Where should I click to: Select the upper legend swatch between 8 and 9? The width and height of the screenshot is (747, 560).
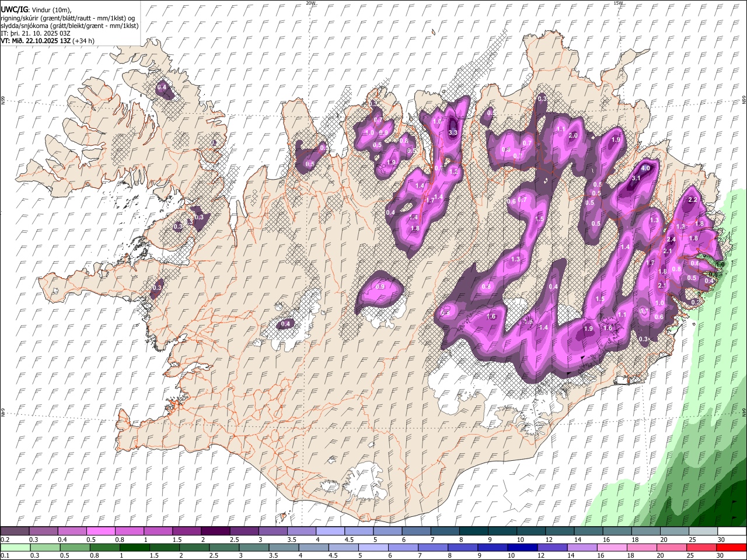(x=474, y=531)
